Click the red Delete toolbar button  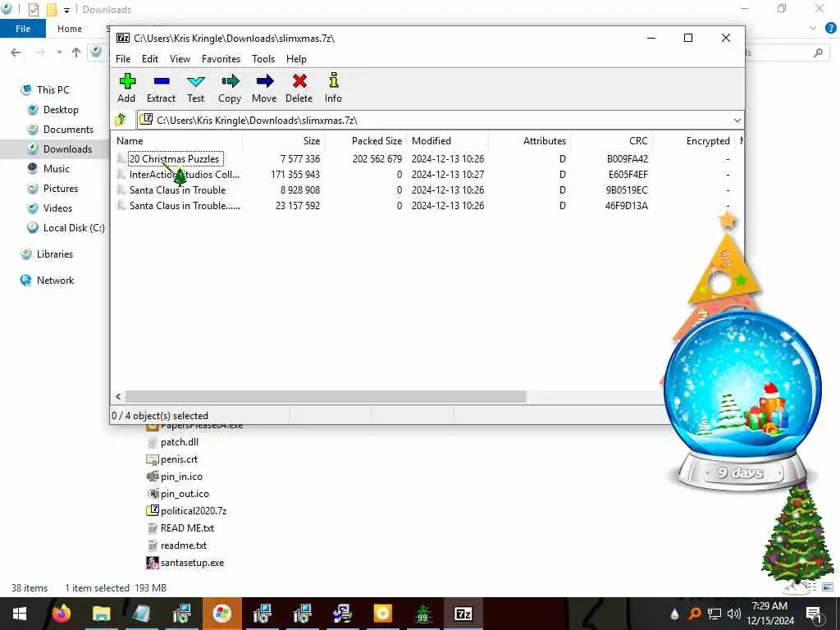pyautogui.click(x=299, y=89)
